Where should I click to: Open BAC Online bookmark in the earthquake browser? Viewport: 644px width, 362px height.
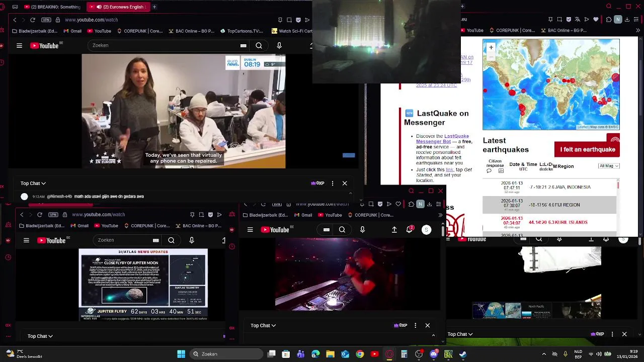[x=564, y=31]
